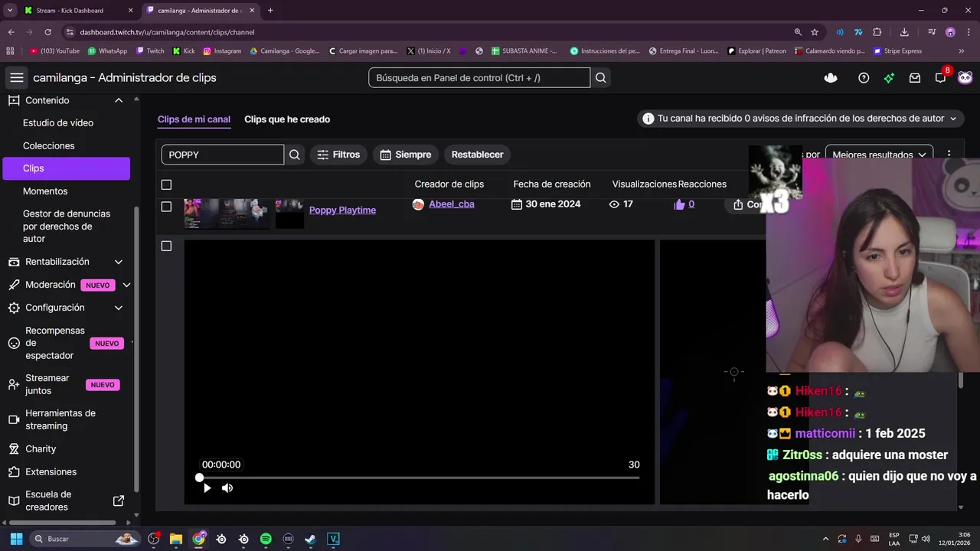The height and width of the screenshot is (551, 980).
Task: Click the Restablecer button
Action: click(477, 155)
